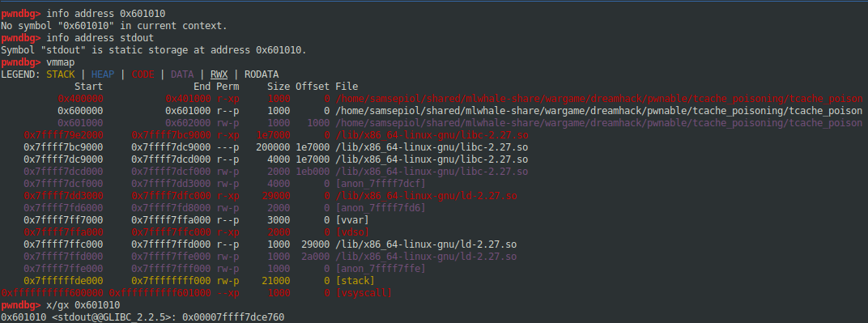Click start address 0x7ffff79e2000
Screen dimensions: 868x323
tap(63, 135)
